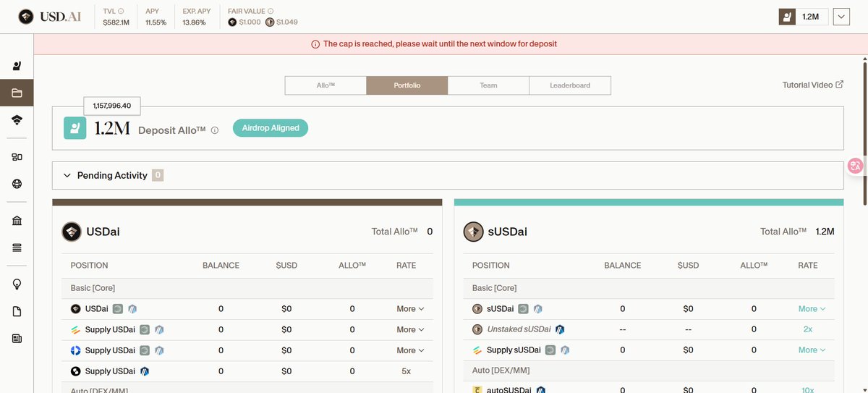Open the globe icon in the sidebar

(x=17, y=184)
